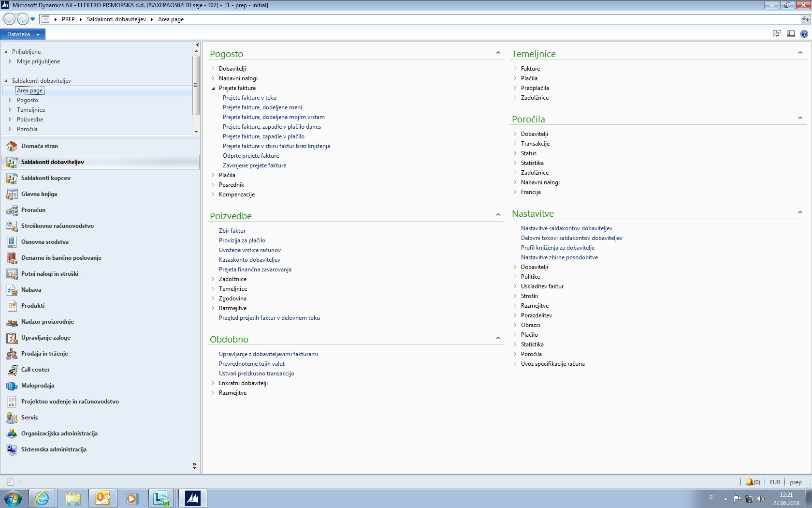Open Zbir faktur inquiry link

[232, 231]
